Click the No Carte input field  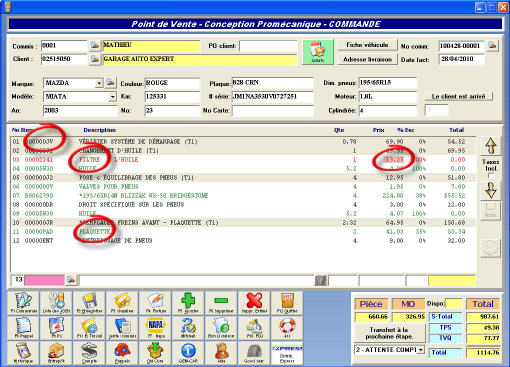point(273,110)
